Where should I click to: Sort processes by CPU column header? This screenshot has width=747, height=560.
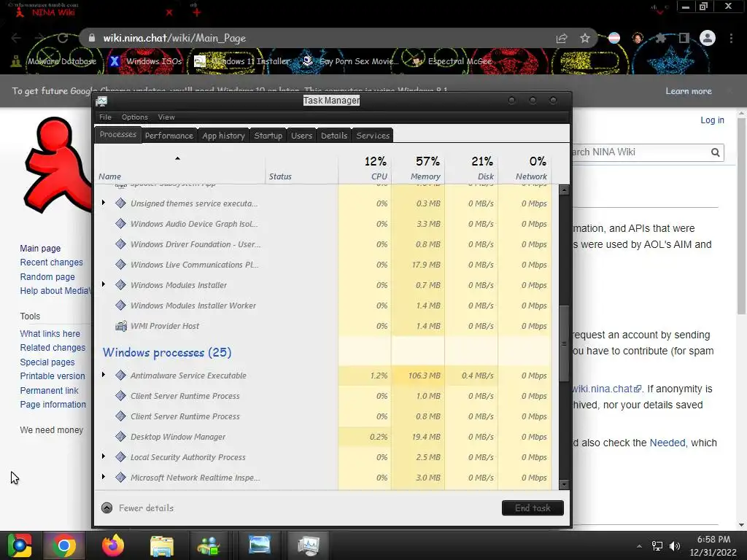click(365, 168)
